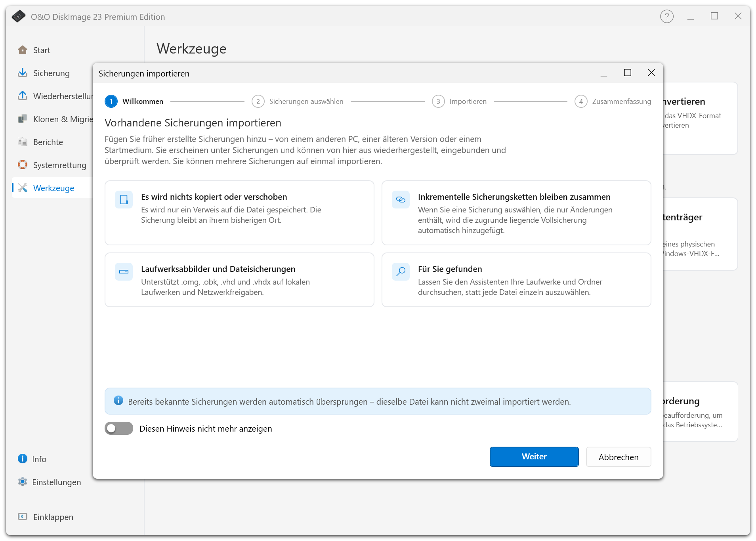Select the Willkommen wizard step

coord(134,101)
